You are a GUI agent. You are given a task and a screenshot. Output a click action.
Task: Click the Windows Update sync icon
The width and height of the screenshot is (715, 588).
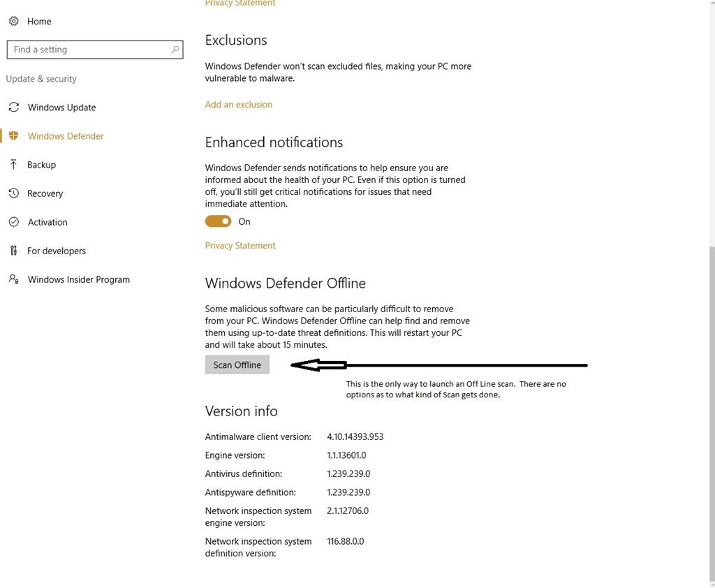point(14,108)
